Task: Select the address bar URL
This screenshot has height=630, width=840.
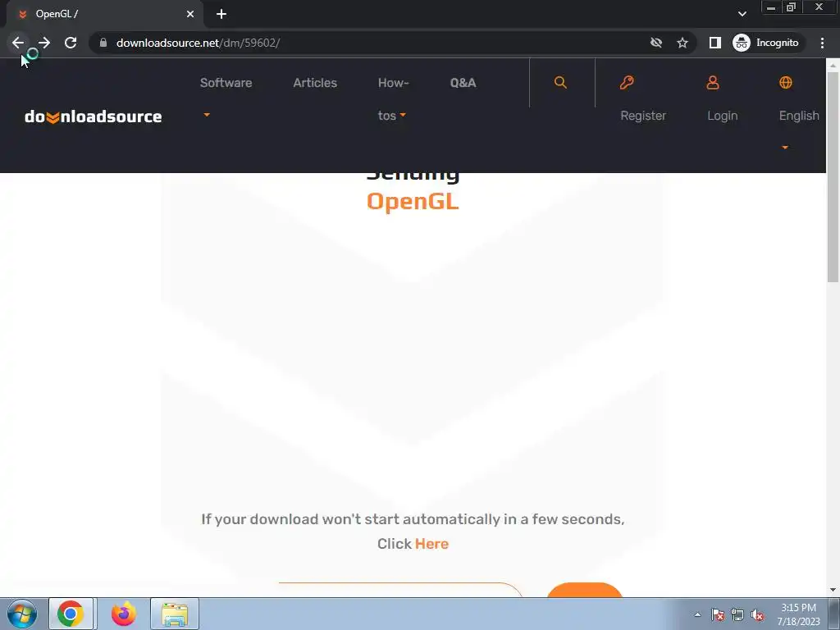Action: (198, 43)
